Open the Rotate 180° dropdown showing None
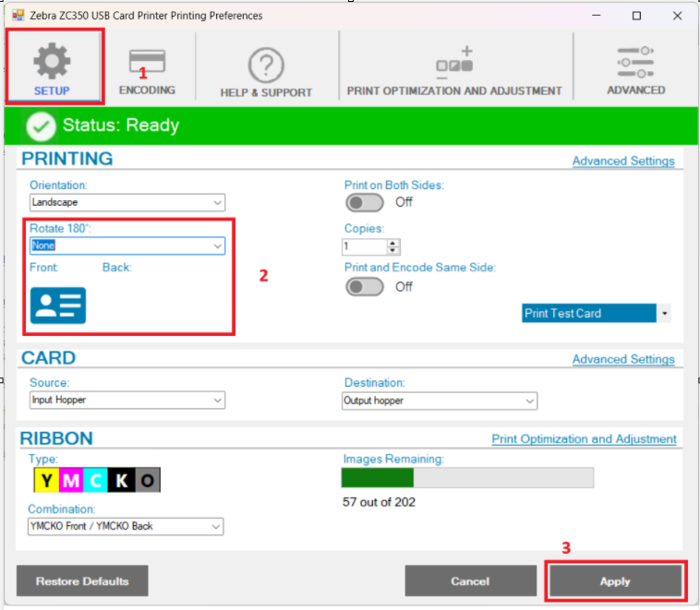 pyautogui.click(x=127, y=245)
